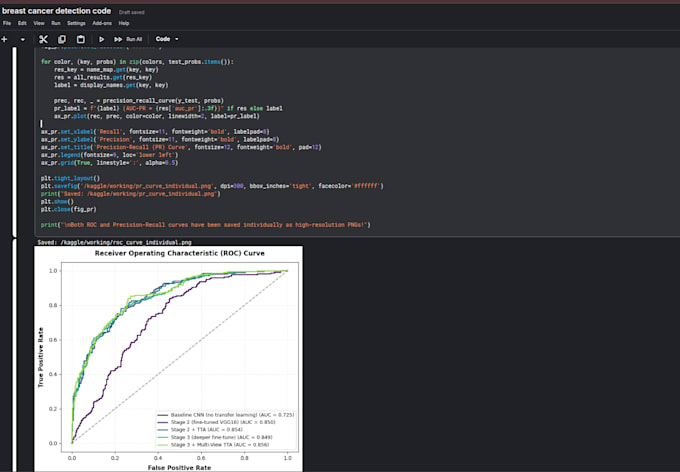Screen dimensions: 680x472
Task: Click the plt.savefig line in code
Action: point(212,186)
